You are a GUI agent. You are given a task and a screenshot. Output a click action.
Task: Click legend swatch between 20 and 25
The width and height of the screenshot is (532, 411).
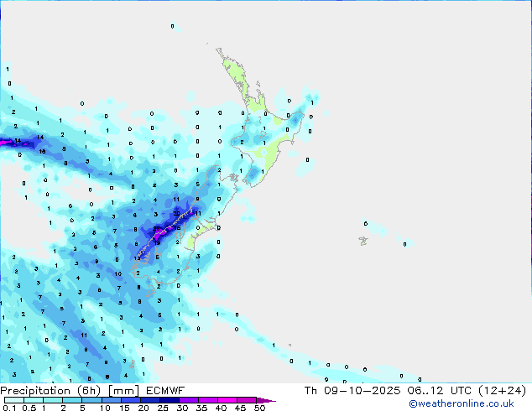click(x=149, y=400)
